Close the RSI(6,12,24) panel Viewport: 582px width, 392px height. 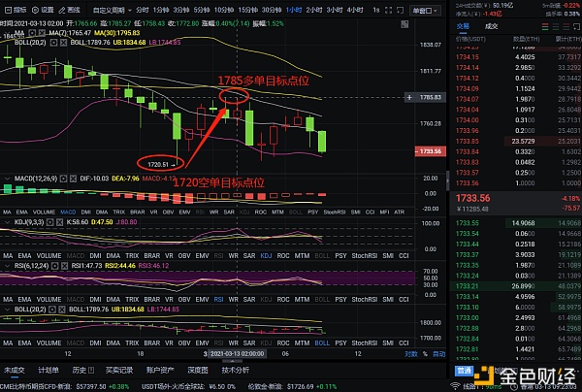[65, 266]
